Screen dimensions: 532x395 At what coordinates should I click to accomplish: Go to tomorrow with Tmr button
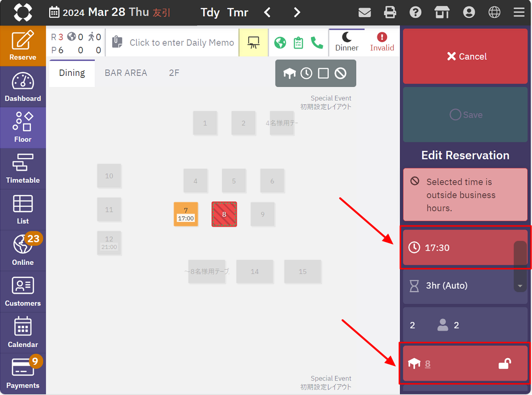(x=238, y=13)
